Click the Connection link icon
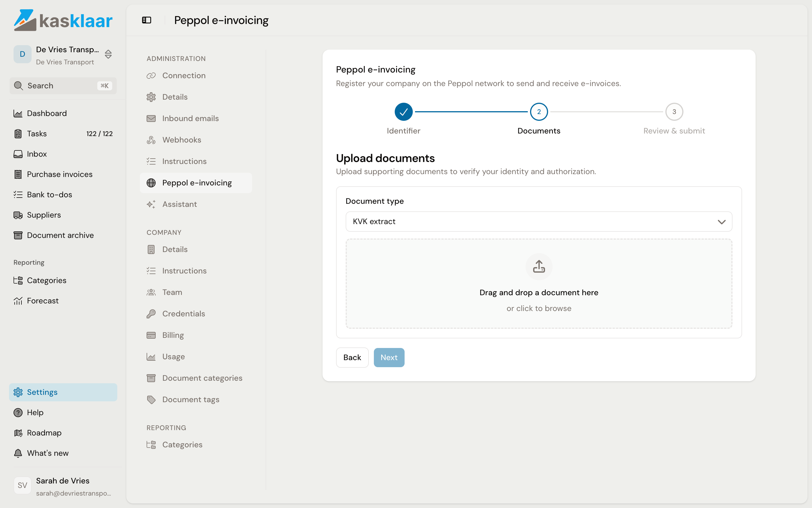Image resolution: width=812 pixels, height=508 pixels. click(151, 76)
